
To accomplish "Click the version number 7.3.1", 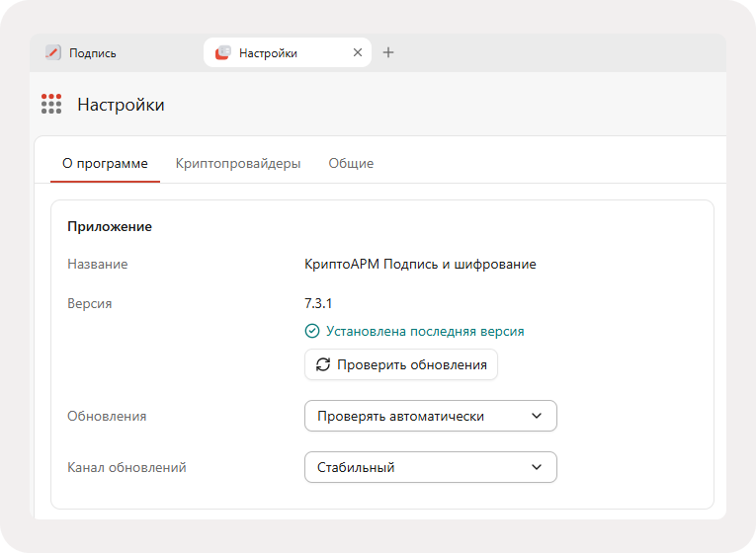I will [x=318, y=303].
